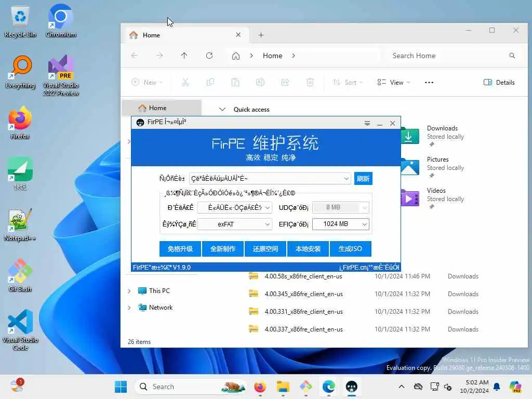Image resolution: width=532 pixels, height=399 pixels.
Task: Open Notepad++ desktop shortcut
Action: coord(20,224)
